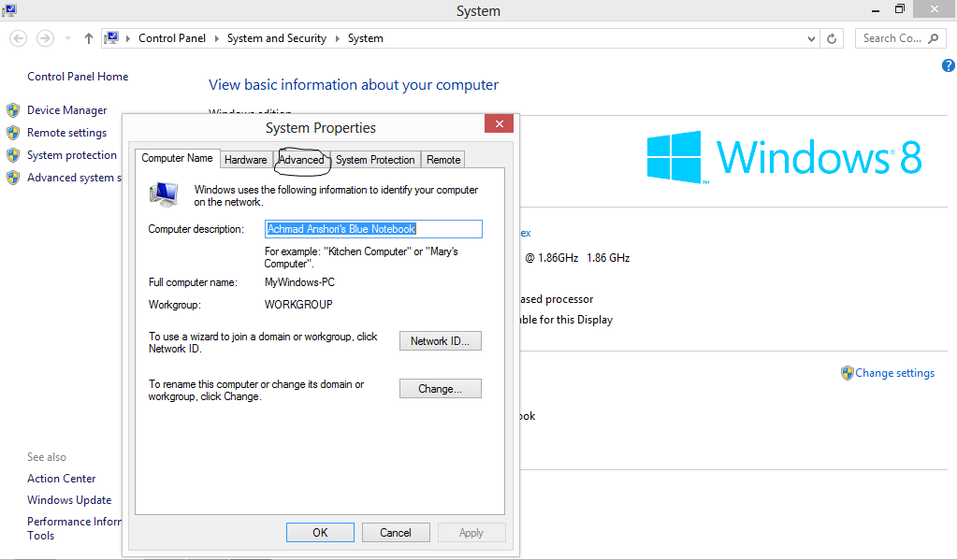The width and height of the screenshot is (957, 560).
Task: Click the Back arrow in the System window
Action: [19, 38]
